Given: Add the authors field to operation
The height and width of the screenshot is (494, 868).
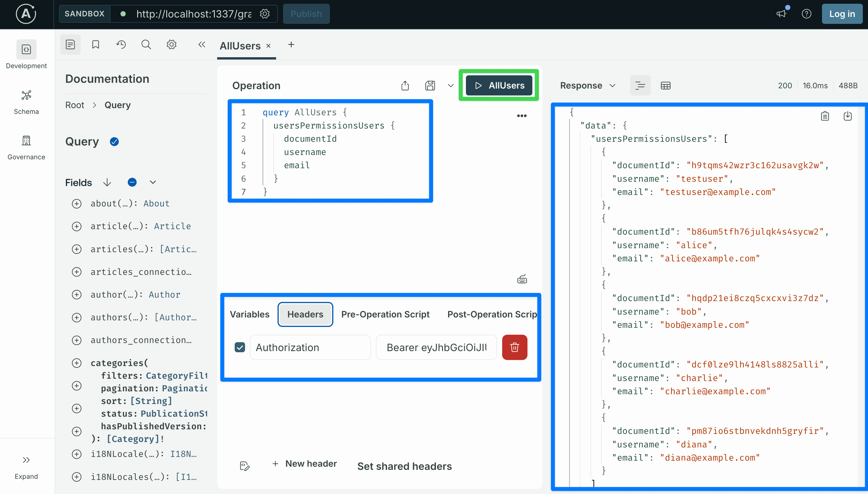Looking at the screenshot, I should click(x=77, y=317).
